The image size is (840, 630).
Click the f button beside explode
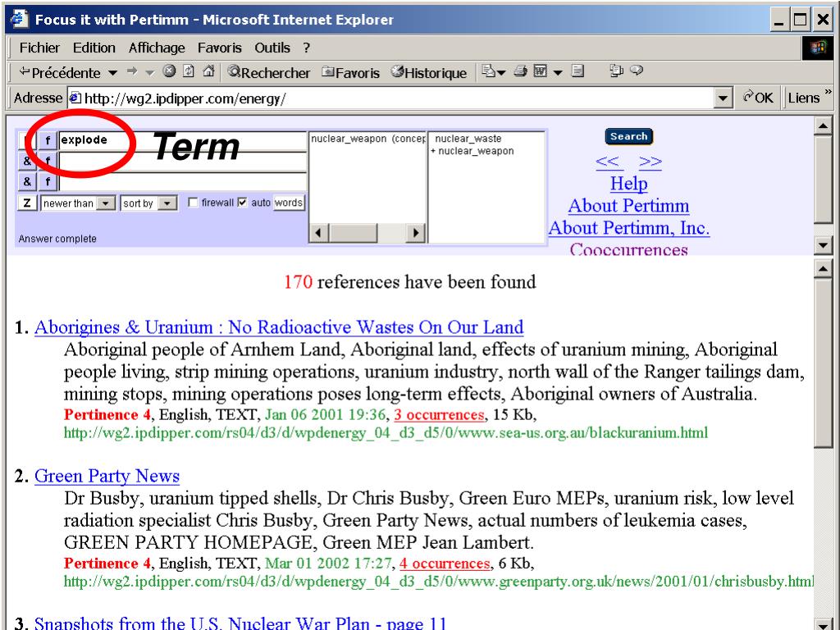[x=48, y=140]
